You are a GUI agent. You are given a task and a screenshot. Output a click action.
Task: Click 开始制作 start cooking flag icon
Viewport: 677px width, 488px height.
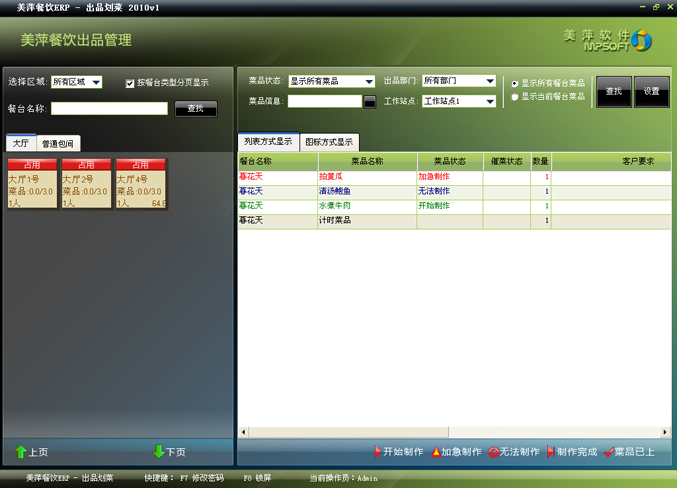[378, 452]
